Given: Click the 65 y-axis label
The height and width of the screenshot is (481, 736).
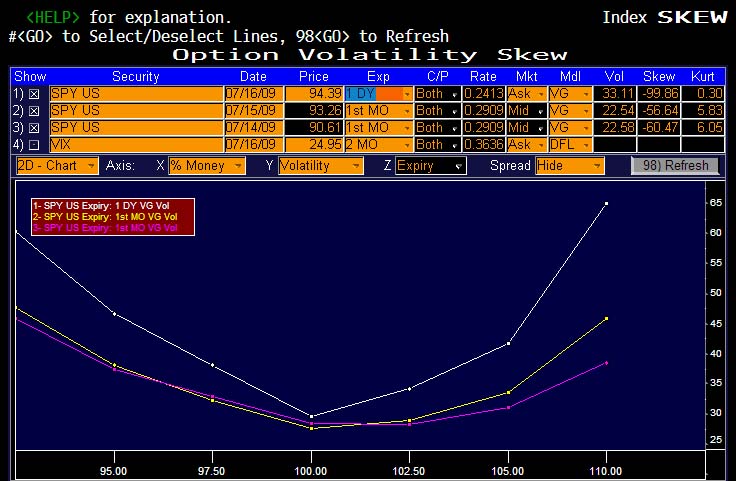Looking at the screenshot, I should point(716,203).
